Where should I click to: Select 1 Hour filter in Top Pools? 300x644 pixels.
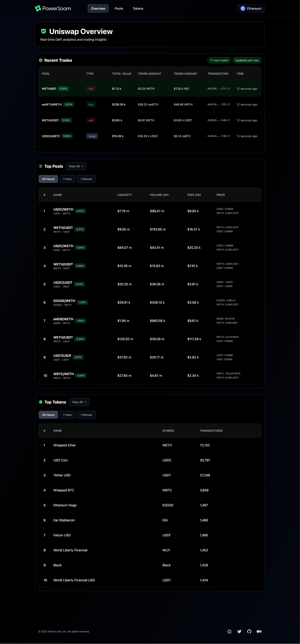pyautogui.click(x=67, y=179)
